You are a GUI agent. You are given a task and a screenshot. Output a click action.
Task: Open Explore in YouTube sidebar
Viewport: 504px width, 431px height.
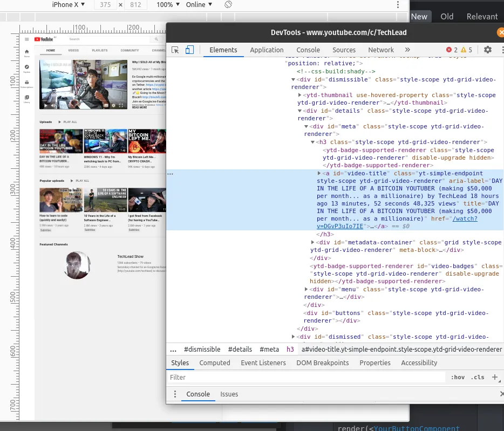click(26, 69)
